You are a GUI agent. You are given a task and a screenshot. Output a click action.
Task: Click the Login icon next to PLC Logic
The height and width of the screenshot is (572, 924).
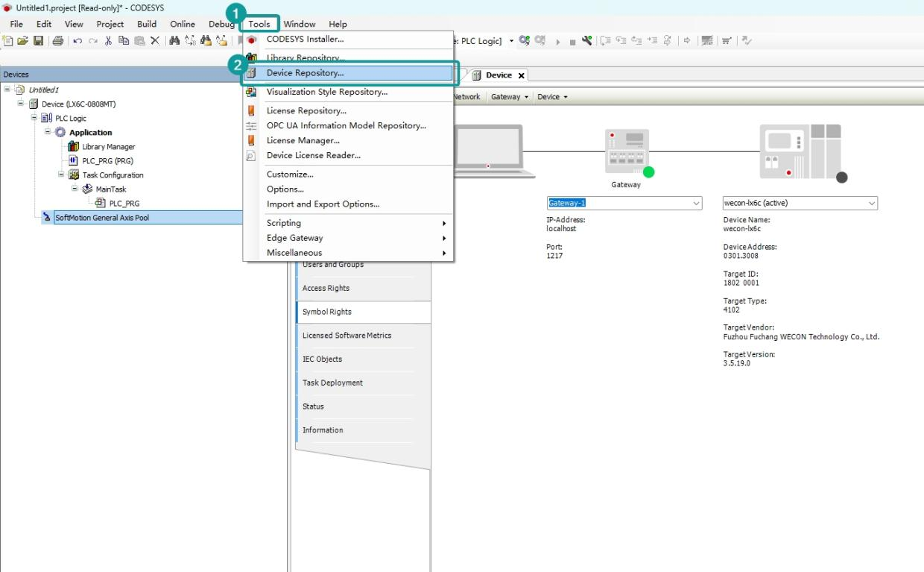pyautogui.click(x=525, y=41)
